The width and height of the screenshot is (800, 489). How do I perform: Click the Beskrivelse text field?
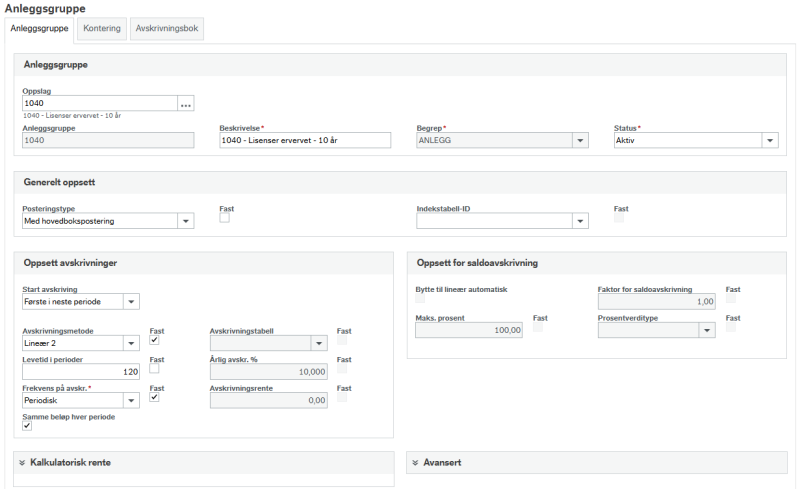305,140
